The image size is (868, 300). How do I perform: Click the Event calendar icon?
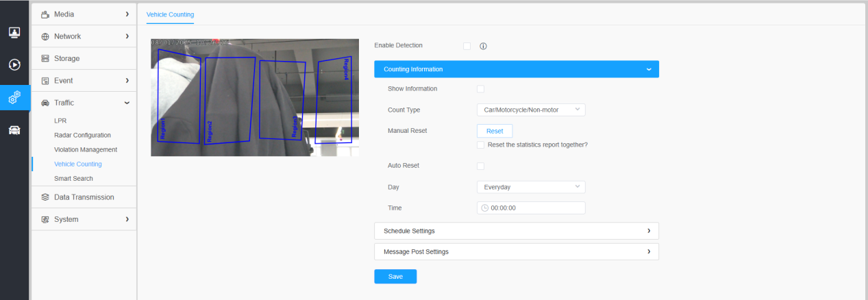45,81
